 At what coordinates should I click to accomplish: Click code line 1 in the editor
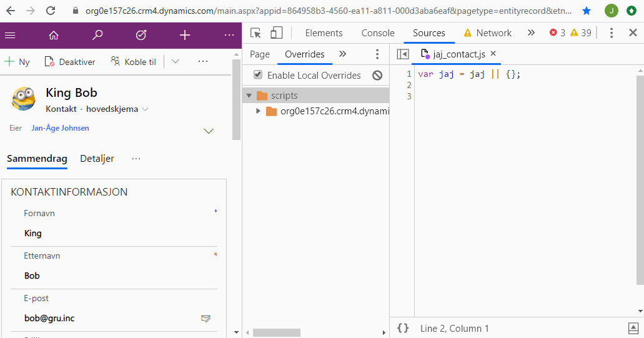(x=470, y=74)
